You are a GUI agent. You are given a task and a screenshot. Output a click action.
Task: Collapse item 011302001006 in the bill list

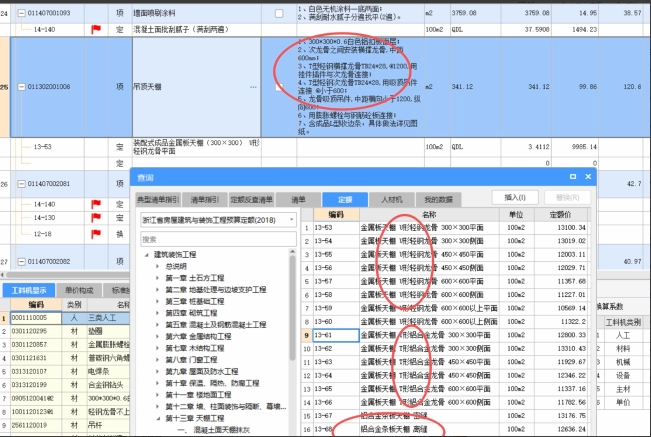[x=23, y=88]
